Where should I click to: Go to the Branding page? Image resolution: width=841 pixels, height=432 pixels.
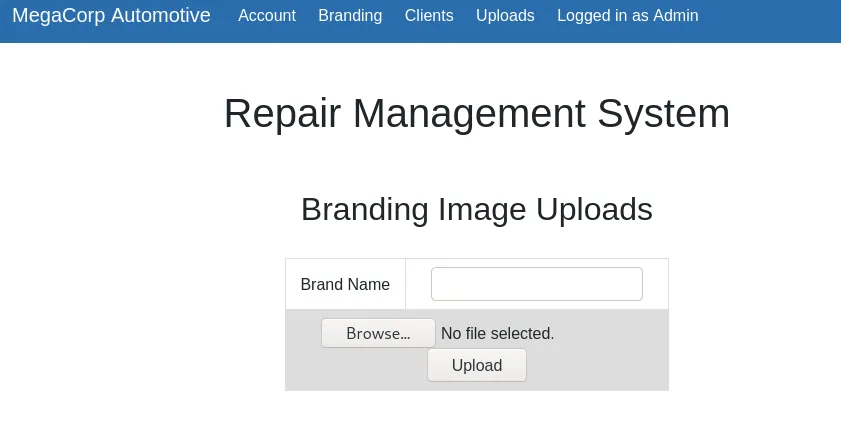(x=350, y=16)
